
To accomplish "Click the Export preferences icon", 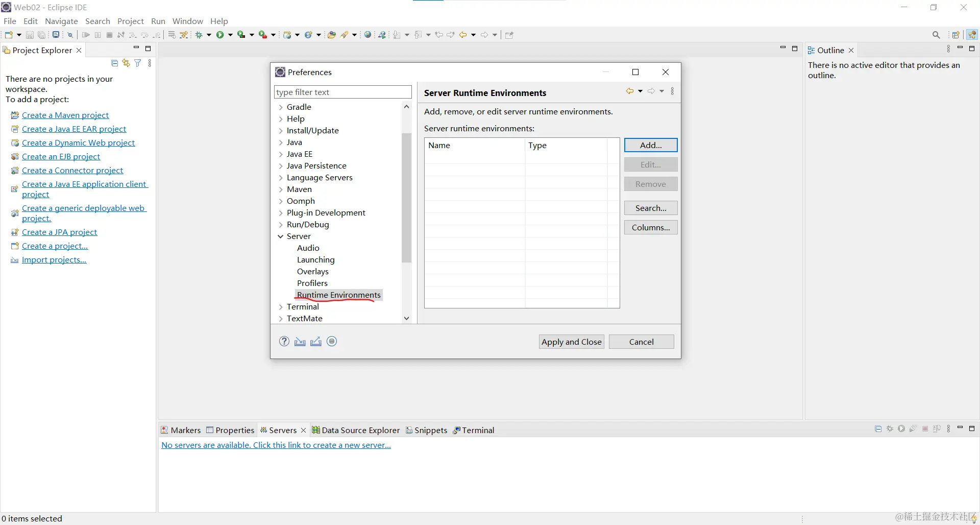I will pyautogui.click(x=316, y=341).
